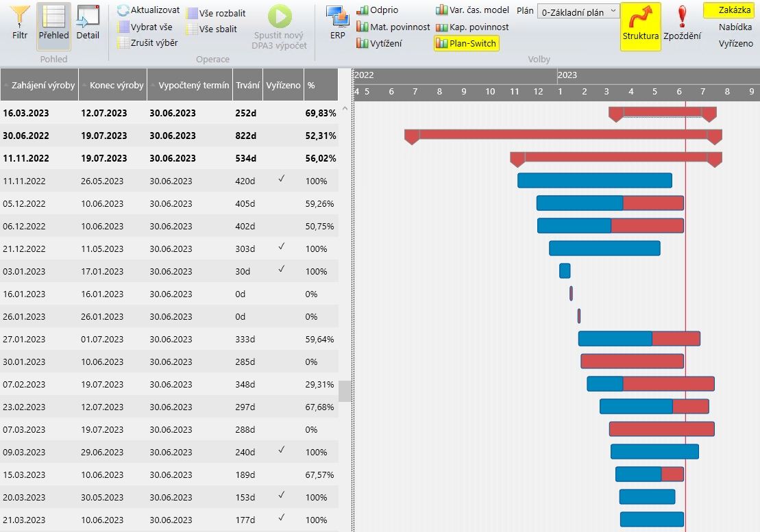Click the Zpoždění exclamation icon

(682, 16)
